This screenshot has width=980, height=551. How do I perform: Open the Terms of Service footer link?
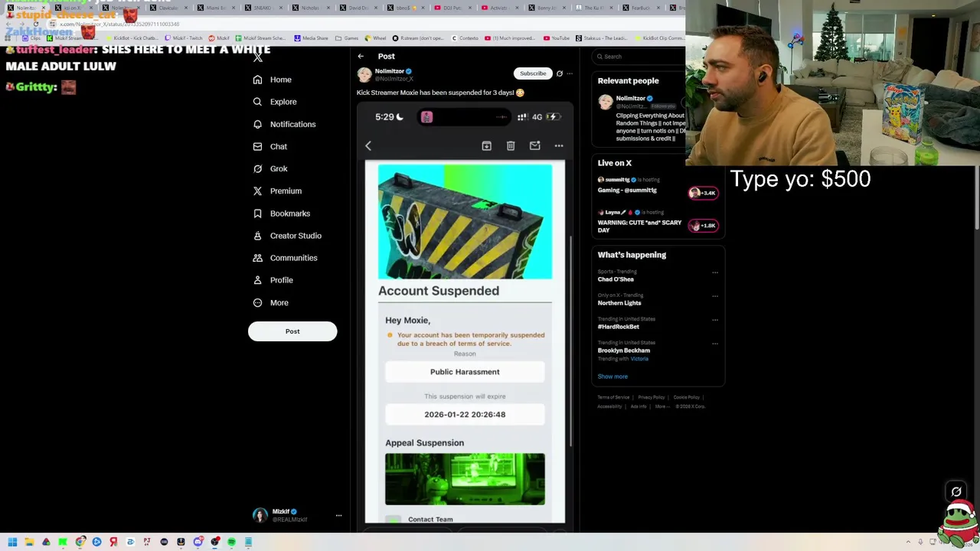(613, 397)
